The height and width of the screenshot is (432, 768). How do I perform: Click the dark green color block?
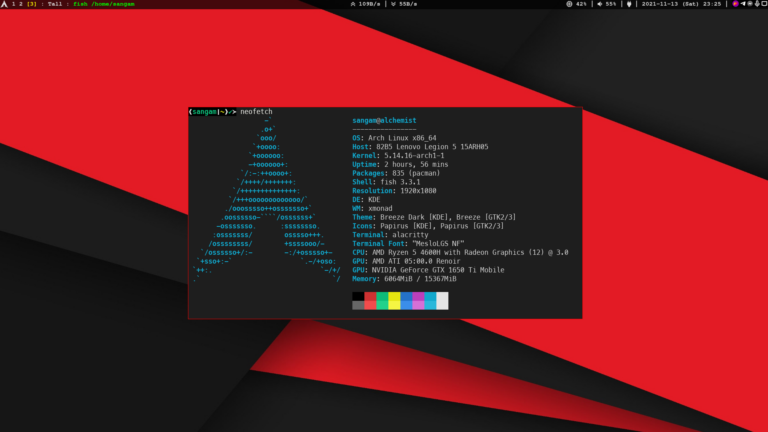(382, 296)
